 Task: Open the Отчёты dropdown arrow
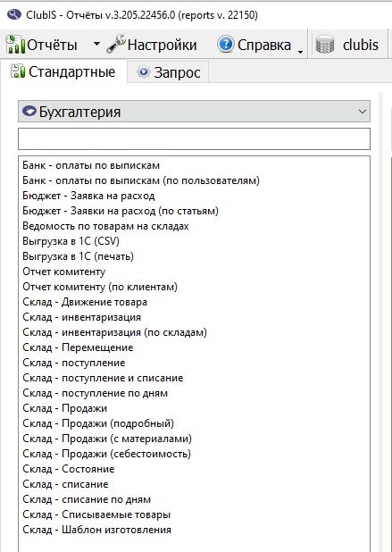pyautogui.click(x=96, y=45)
